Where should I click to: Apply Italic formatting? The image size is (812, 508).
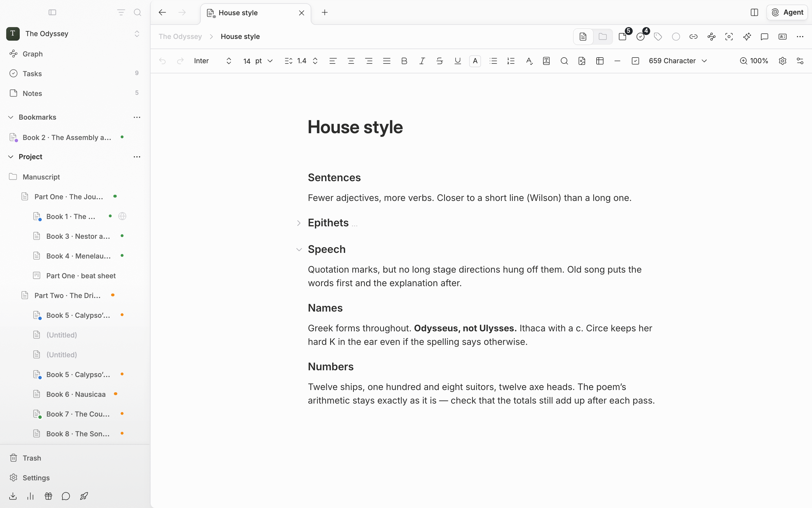tap(422, 61)
